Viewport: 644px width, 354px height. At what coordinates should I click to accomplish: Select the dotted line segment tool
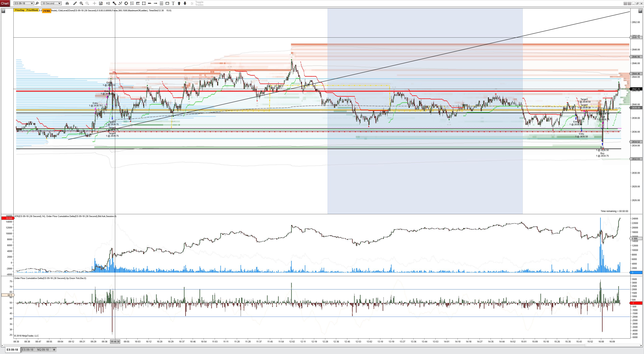[x=150, y=3]
